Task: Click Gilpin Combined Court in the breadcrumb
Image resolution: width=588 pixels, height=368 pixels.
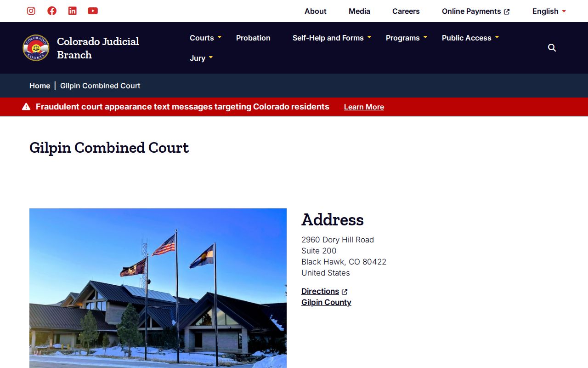Action: [x=100, y=86]
